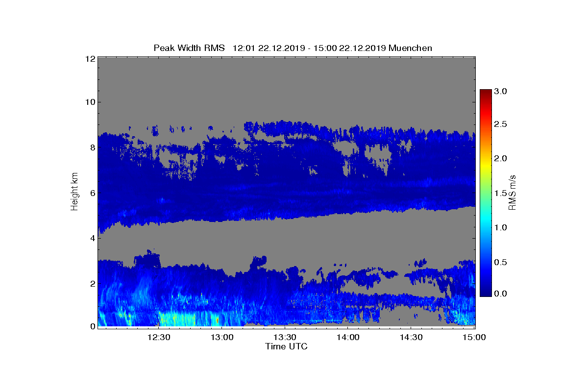Click the dark blue bottom of the colorbar
This screenshot has height=392, width=588.
[486, 293]
